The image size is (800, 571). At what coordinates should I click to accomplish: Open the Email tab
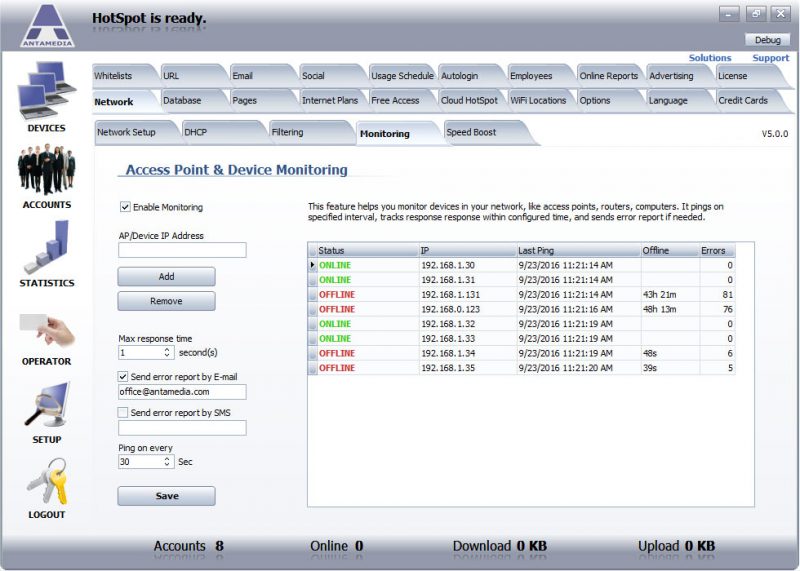point(263,76)
